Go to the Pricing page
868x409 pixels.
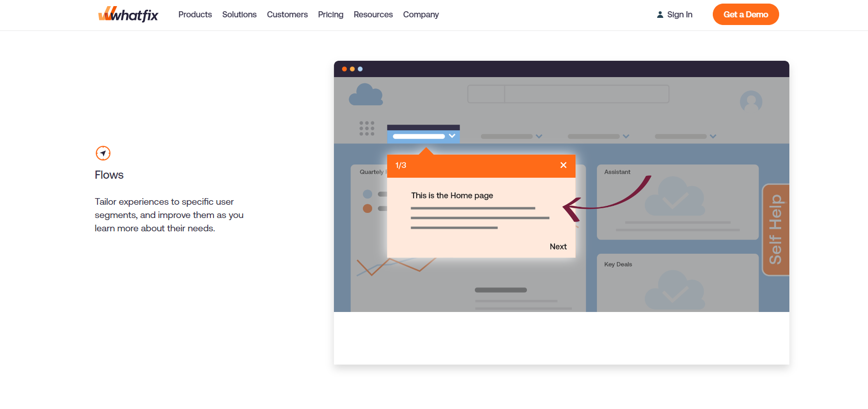(x=331, y=14)
